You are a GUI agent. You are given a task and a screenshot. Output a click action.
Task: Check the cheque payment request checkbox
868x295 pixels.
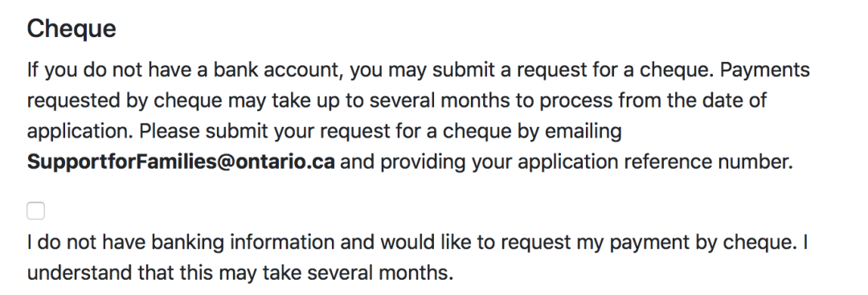(36, 211)
